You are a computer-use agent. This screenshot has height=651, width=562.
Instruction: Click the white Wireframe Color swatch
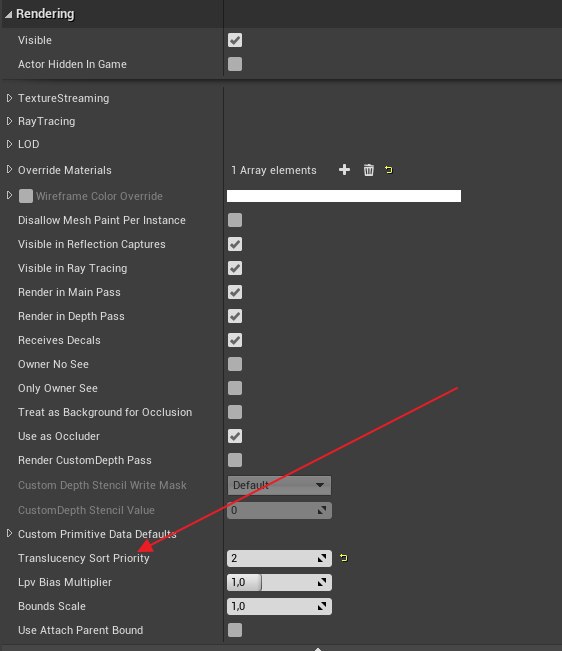point(344,196)
